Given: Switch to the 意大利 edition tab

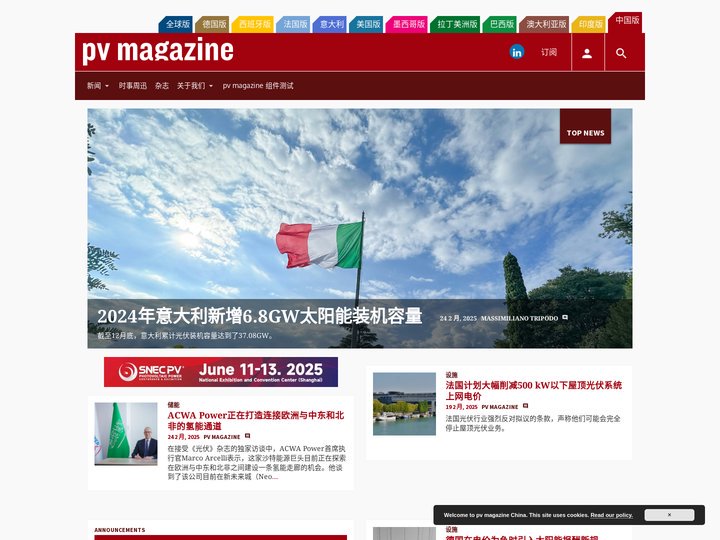Looking at the screenshot, I should 330,24.
